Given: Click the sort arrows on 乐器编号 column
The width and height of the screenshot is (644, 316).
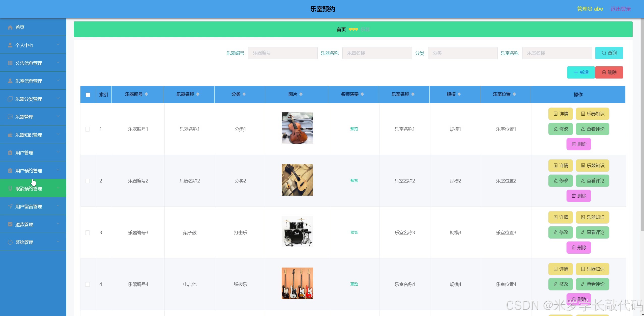Looking at the screenshot, I should coord(147,94).
